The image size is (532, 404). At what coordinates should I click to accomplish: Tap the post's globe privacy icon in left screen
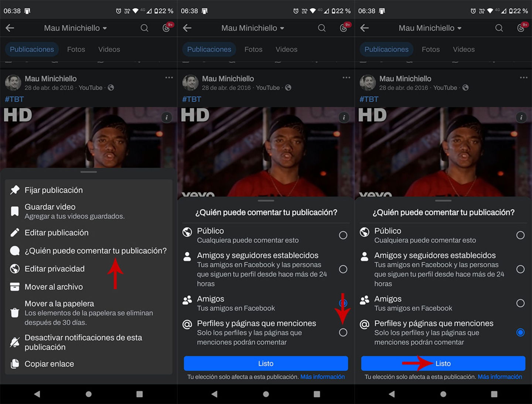pyautogui.click(x=111, y=88)
